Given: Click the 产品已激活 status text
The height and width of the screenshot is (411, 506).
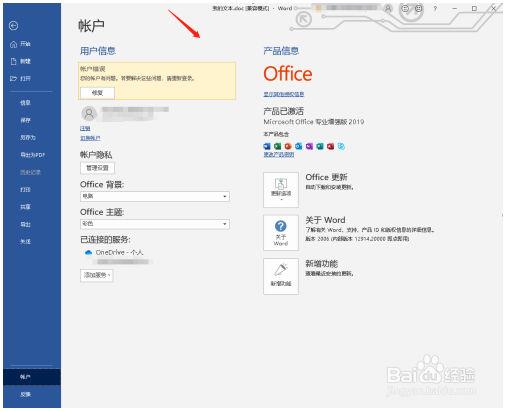Looking at the screenshot, I should tap(283, 111).
